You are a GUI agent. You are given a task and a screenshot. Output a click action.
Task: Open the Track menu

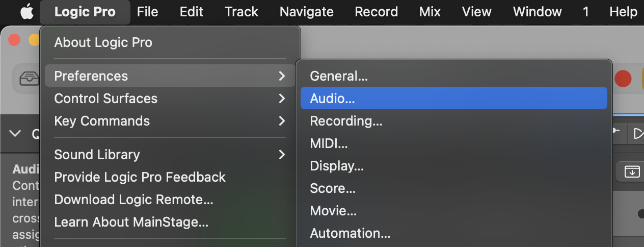pos(242,12)
